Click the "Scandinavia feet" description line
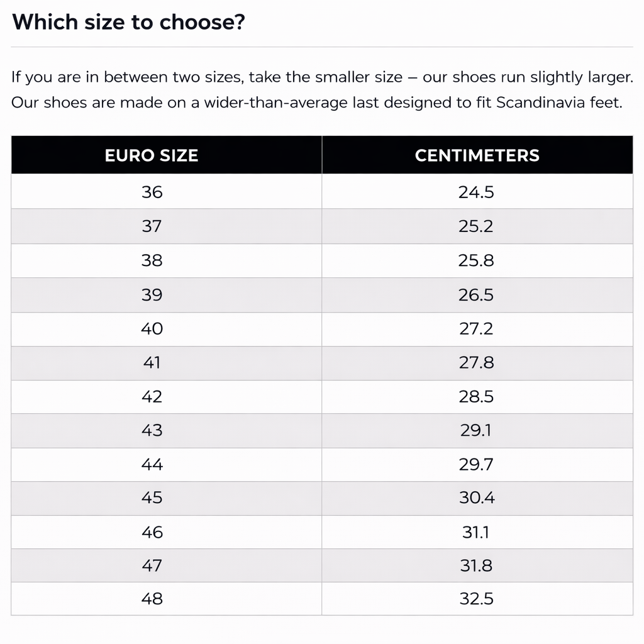Viewport: 644px width, 644px height. 316,103
